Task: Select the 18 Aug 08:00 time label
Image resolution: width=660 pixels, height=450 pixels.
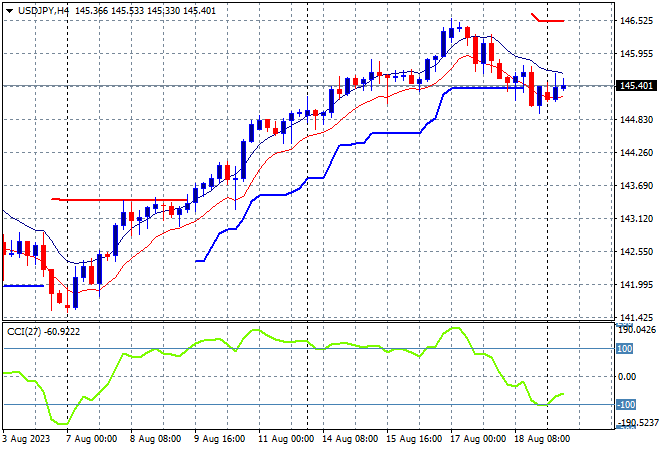Action: pyautogui.click(x=541, y=439)
